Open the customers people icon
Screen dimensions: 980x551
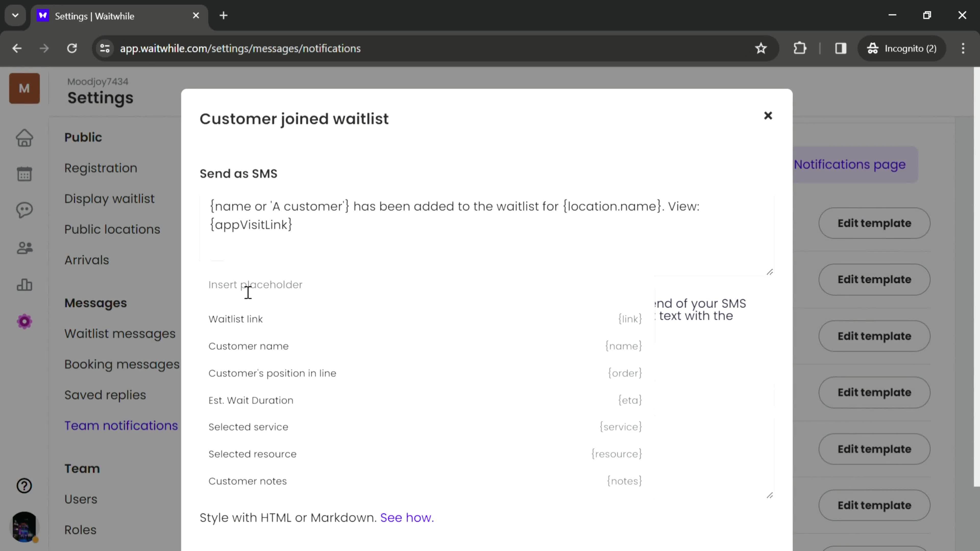(24, 248)
